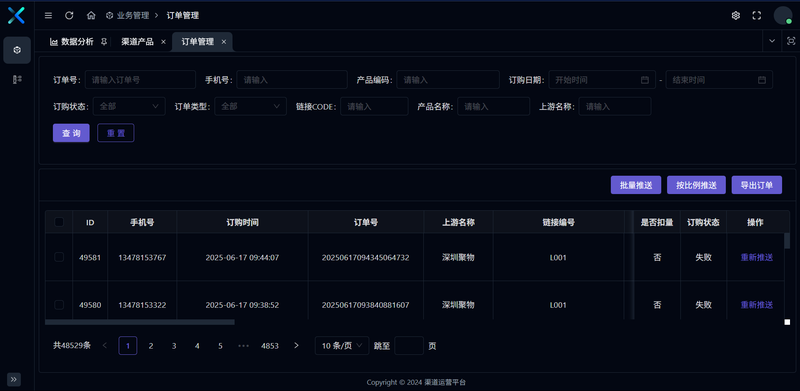Click the pin icon on 数据分析 tab
The width and height of the screenshot is (800, 391).
click(x=104, y=42)
